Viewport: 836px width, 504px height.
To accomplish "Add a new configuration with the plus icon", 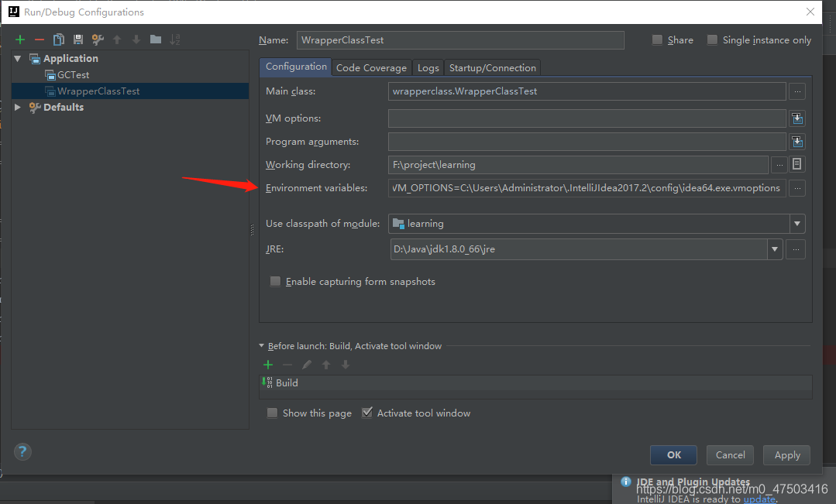I will (20, 39).
